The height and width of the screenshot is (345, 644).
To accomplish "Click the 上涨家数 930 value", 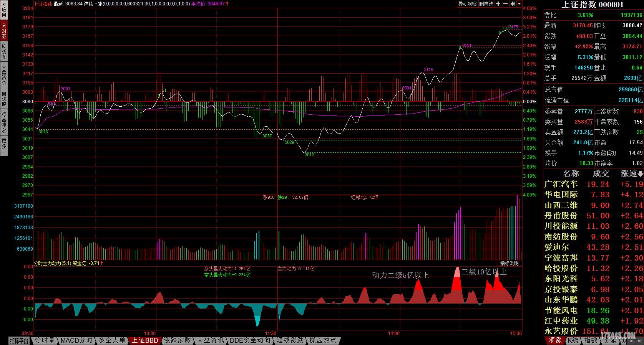I will click(638, 111).
